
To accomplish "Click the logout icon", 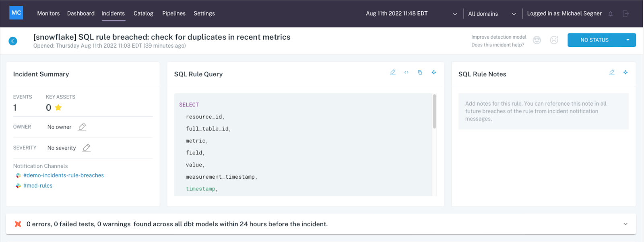I will pyautogui.click(x=625, y=14).
